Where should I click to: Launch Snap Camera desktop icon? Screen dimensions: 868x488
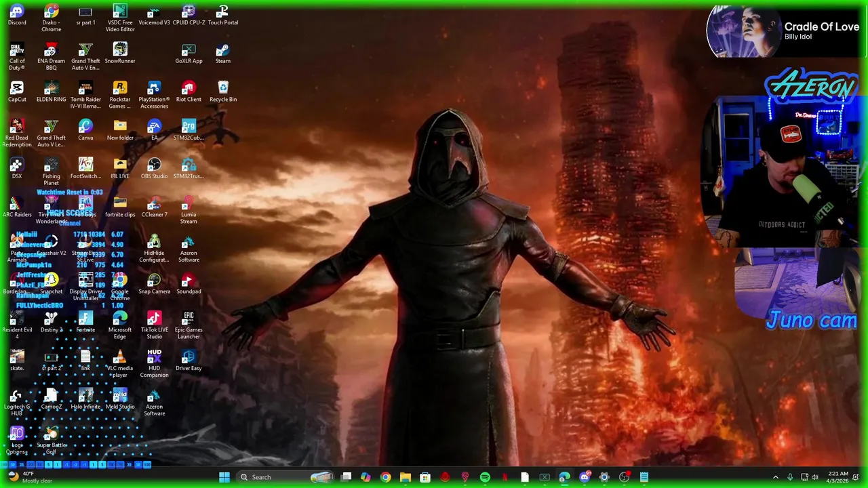point(154,285)
